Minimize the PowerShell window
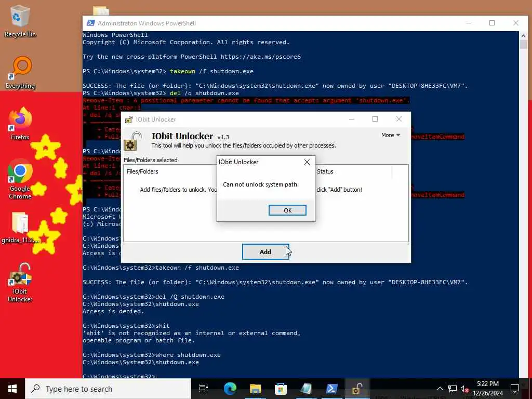Image resolution: width=532 pixels, height=399 pixels. click(469, 23)
